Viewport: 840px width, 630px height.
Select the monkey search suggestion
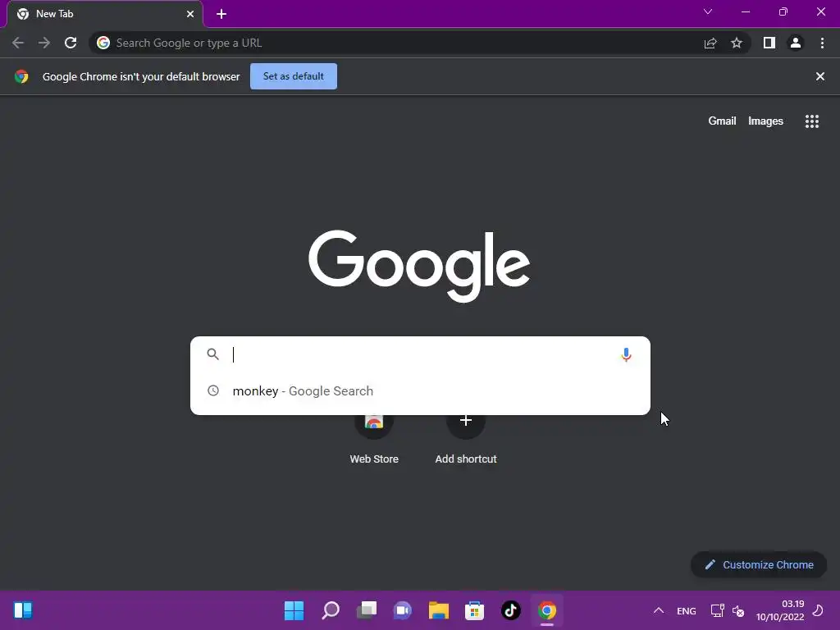pyautogui.click(x=420, y=391)
